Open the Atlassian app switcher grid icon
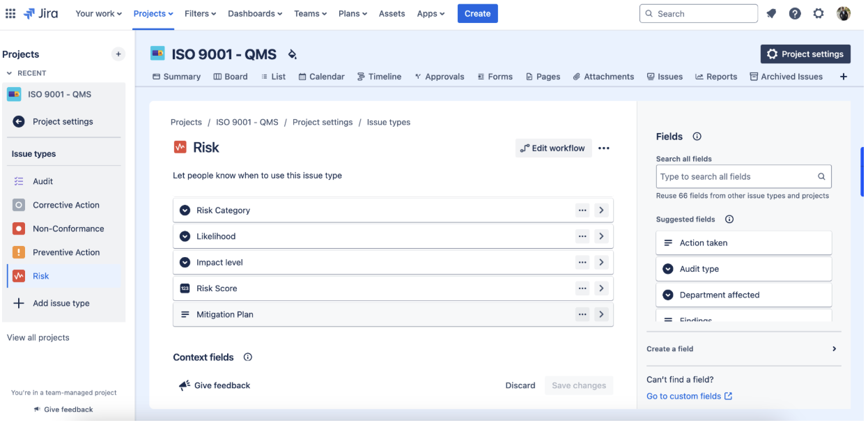Image resolution: width=868 pixels, height=425 pixels. [x=10, y=13]
